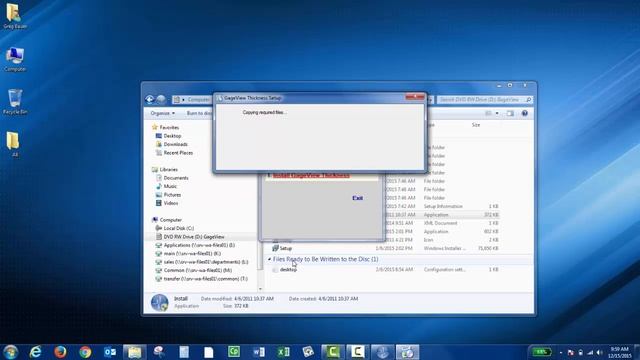This screenshot has height=360, width=640.
Task: Click the setup installer taskbar icon
Action: point(407,352)
